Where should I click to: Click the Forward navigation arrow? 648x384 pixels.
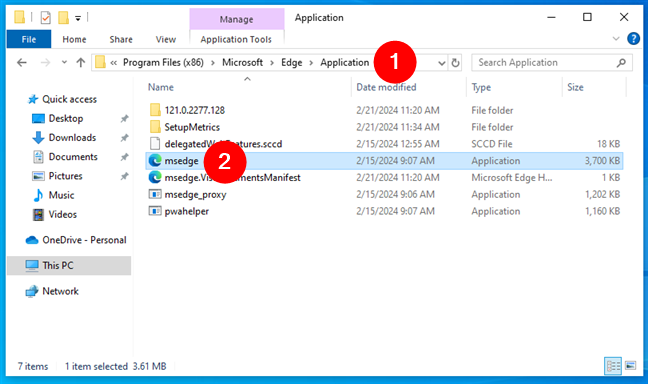45,62
